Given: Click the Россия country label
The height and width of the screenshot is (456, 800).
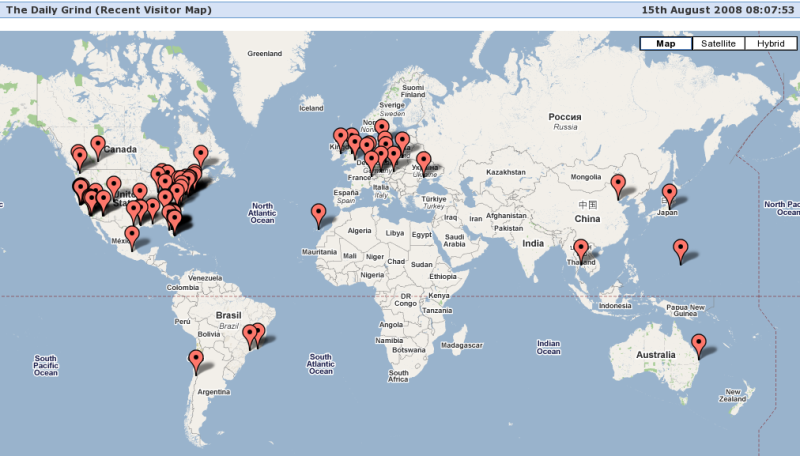Looking at the screenshot, I should coord(565,117).
